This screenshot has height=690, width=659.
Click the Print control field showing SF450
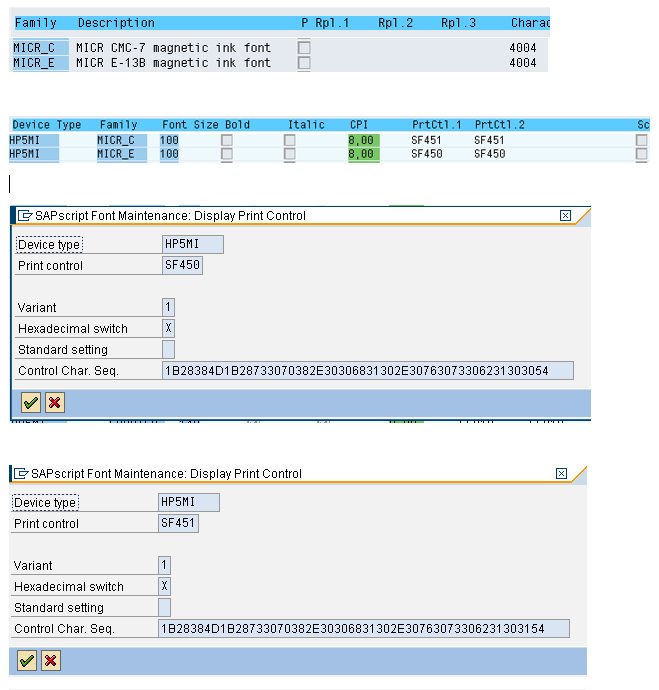tap(182, 266)
